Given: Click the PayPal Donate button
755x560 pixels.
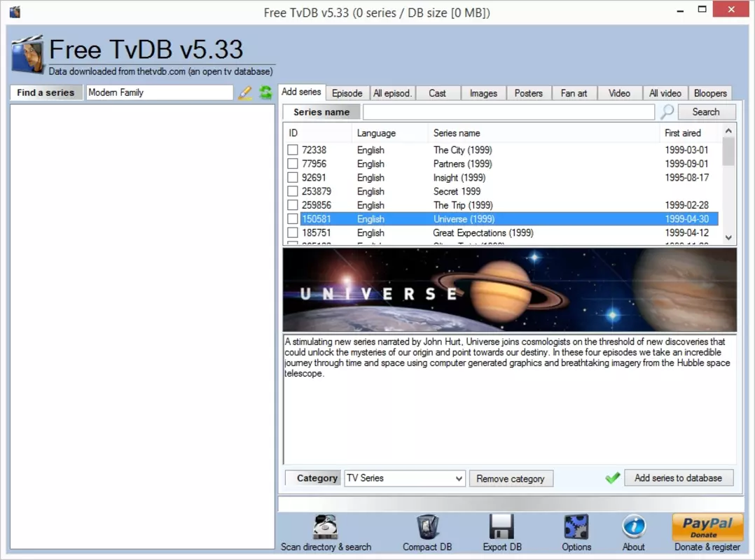Looking at the screenshot, I should [707, 527].
